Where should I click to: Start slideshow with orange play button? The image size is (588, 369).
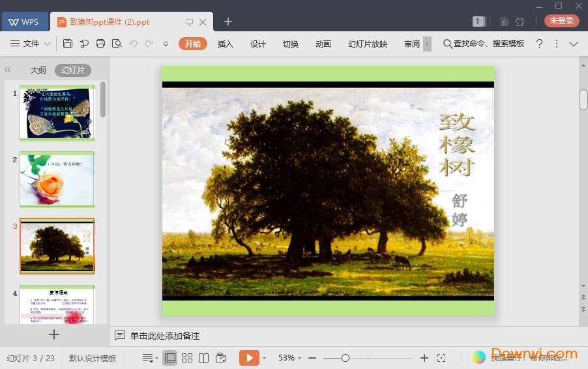click(x=249, y=358)
